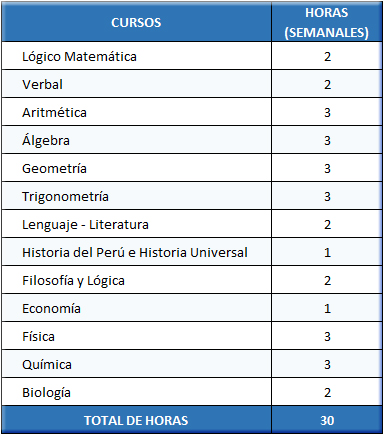Select the Aritmética cell
The width and height of the screenshot is (387, 439).
(136, 112)
